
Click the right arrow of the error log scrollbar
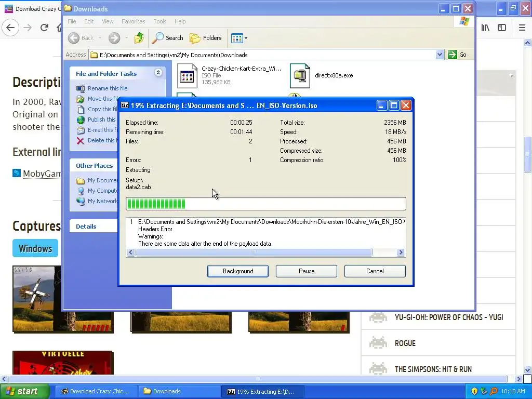(x=401, y=252)
